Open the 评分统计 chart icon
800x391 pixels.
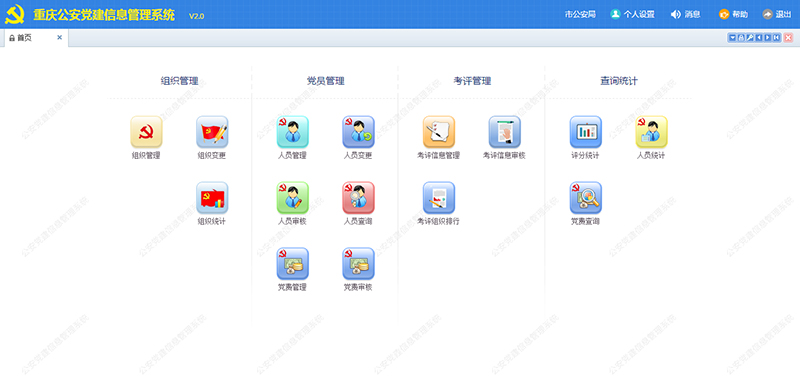point(586,132)
